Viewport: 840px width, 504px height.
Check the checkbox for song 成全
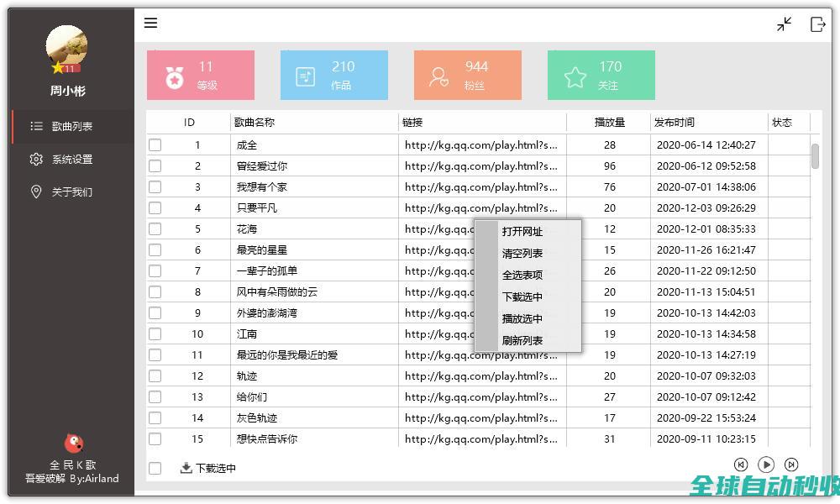(154, 144)
